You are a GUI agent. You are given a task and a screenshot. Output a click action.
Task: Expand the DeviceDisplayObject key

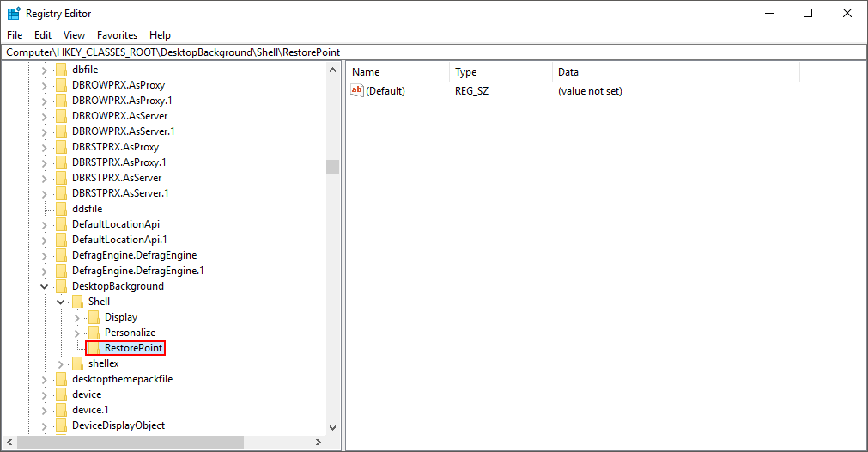point(45,426)
